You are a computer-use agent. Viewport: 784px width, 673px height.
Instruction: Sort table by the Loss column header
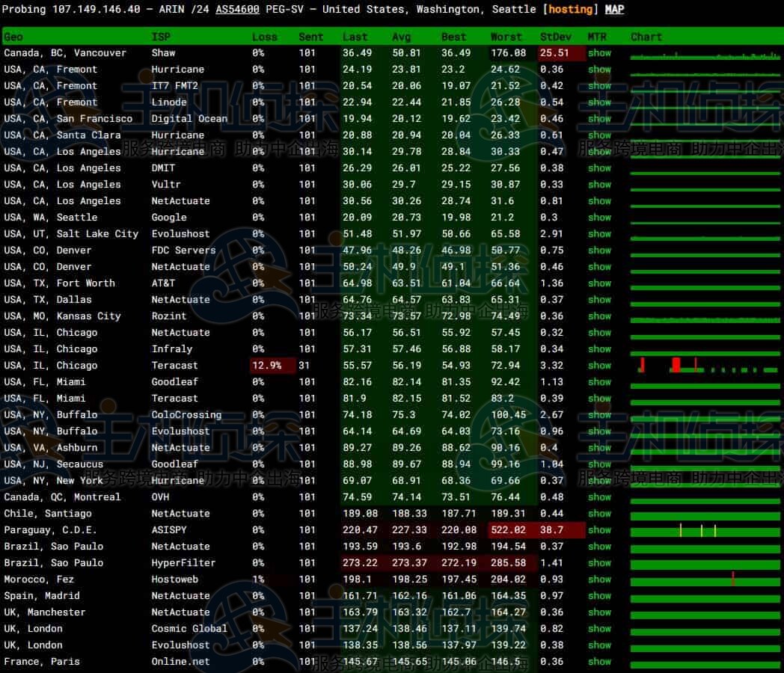pos(264,37)
